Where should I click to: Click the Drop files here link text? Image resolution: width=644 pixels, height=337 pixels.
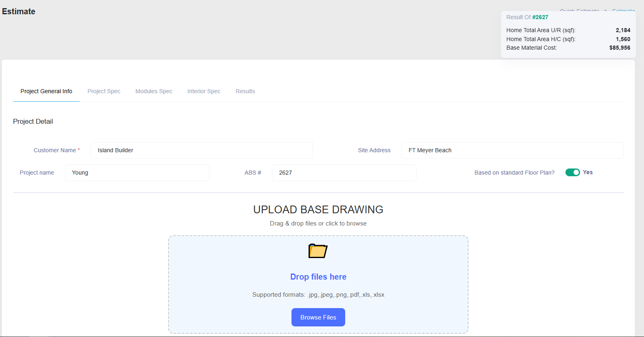318,277
